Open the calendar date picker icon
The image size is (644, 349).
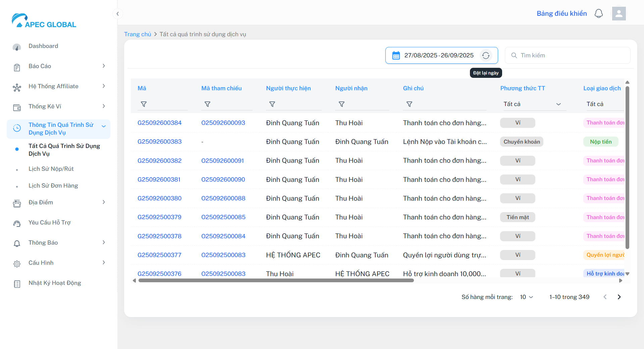tap(396, 55)
